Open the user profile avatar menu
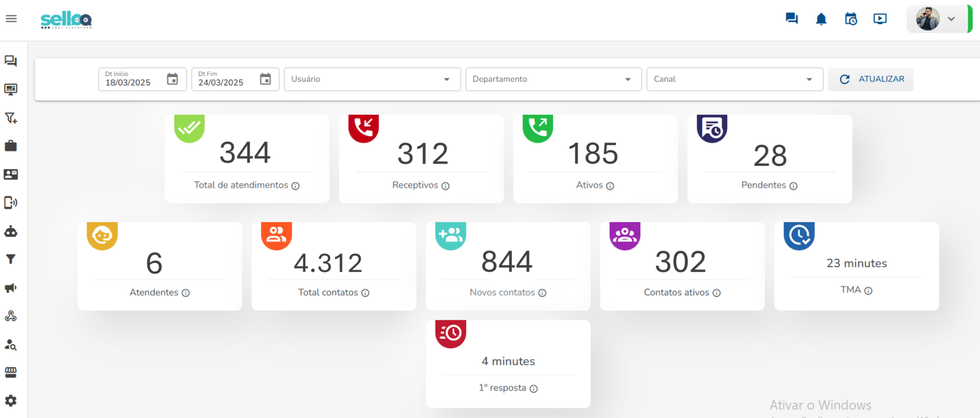Viewport: 980px width, 418px height. pos(936,19)
